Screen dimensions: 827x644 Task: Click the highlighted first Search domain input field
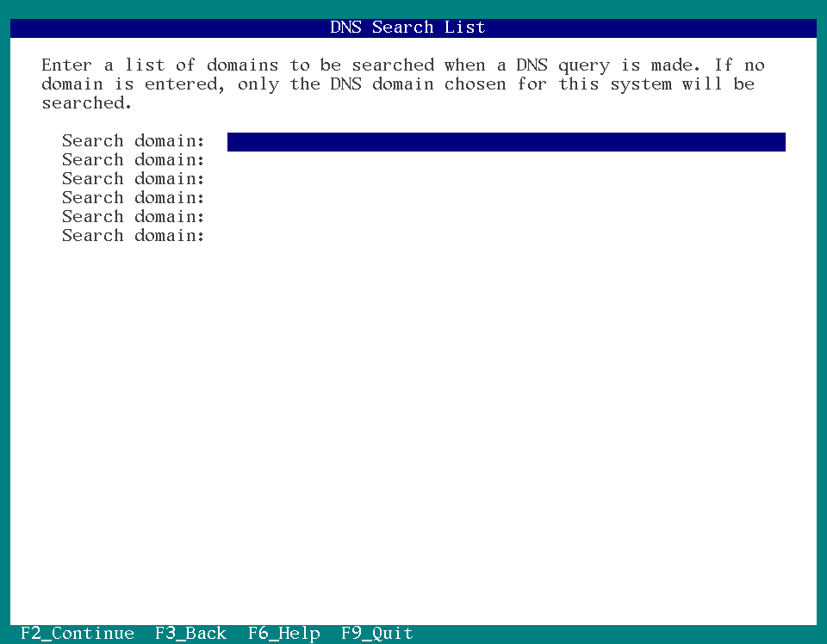click(506, 141)
